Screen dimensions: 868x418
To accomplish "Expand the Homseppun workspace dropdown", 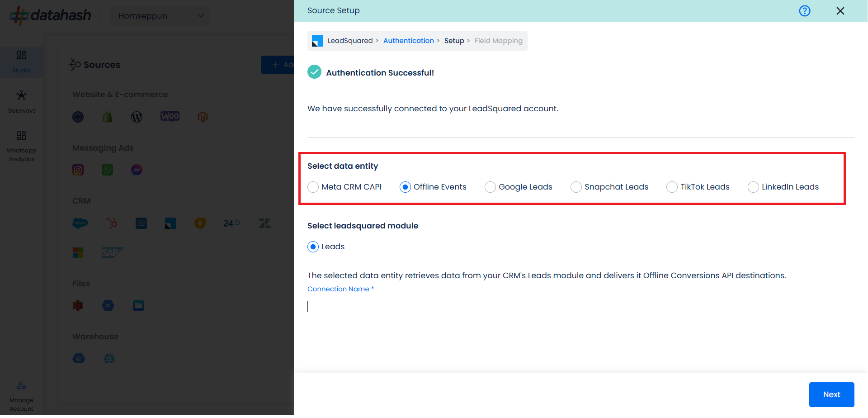I will click(160, 16).
